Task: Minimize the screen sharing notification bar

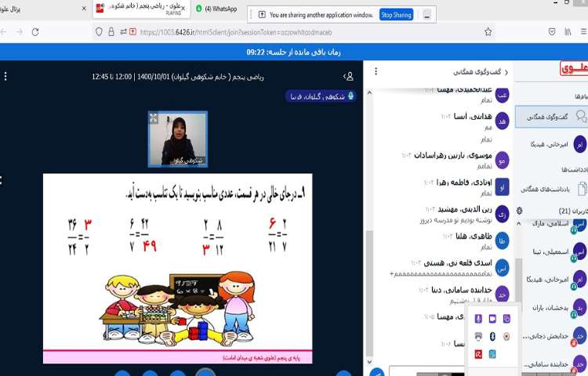Action: click(x=426, y=15)
